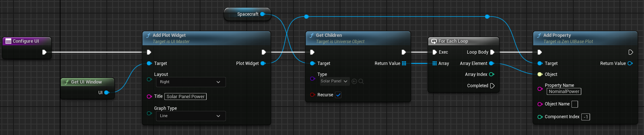644x135 pixels.
Task: Click the use selected asset arrow icon
Action: coord(354,81)
